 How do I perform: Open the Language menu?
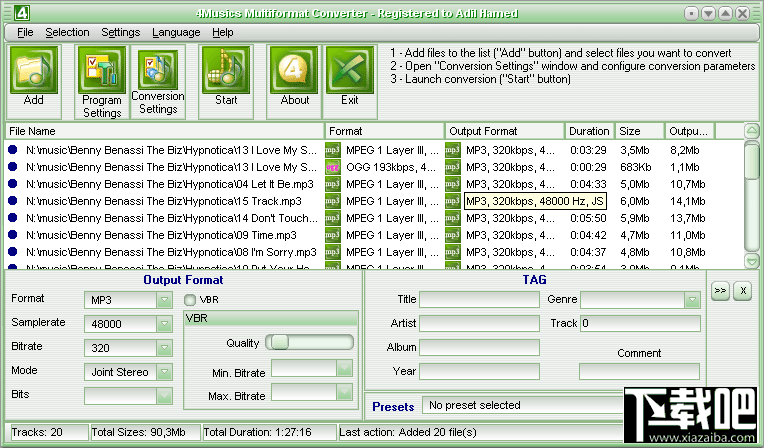tap(176, 32)
